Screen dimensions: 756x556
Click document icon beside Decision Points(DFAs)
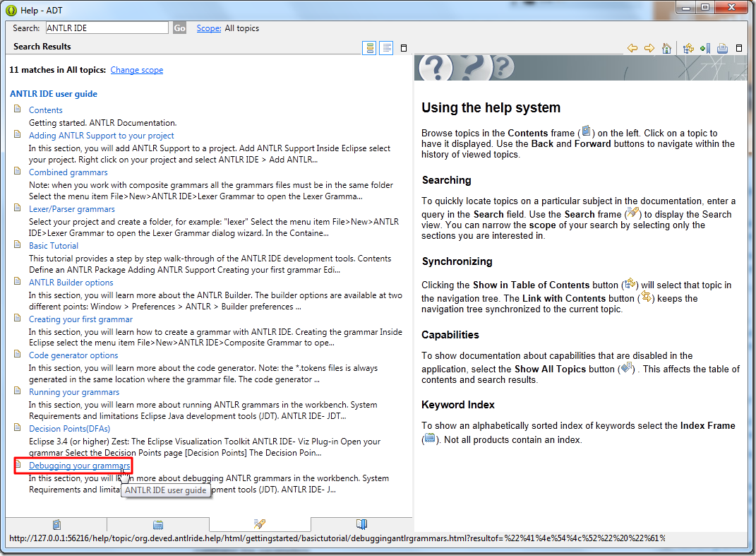coord(18,427)
